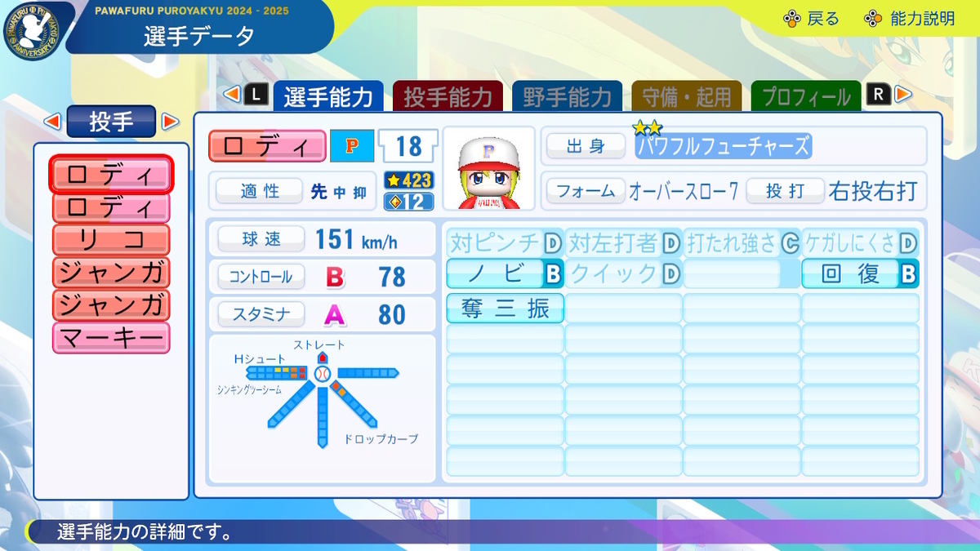
Task: Switch to the 投手能力 tab
Action: [448, 96]
